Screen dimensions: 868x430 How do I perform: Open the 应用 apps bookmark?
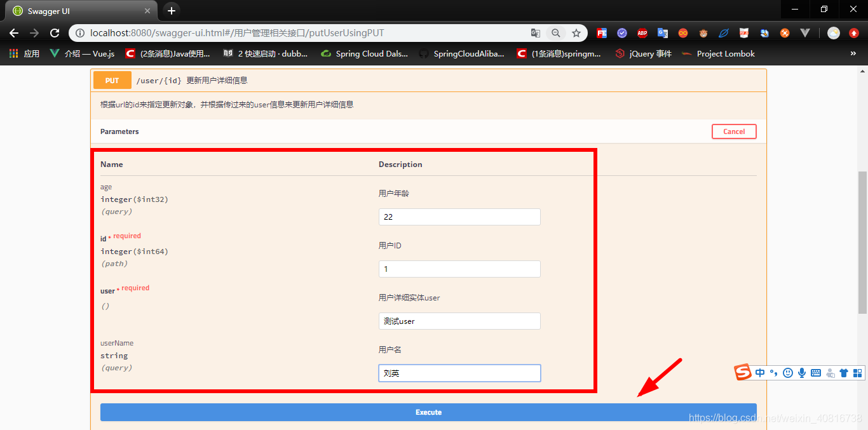24,54
